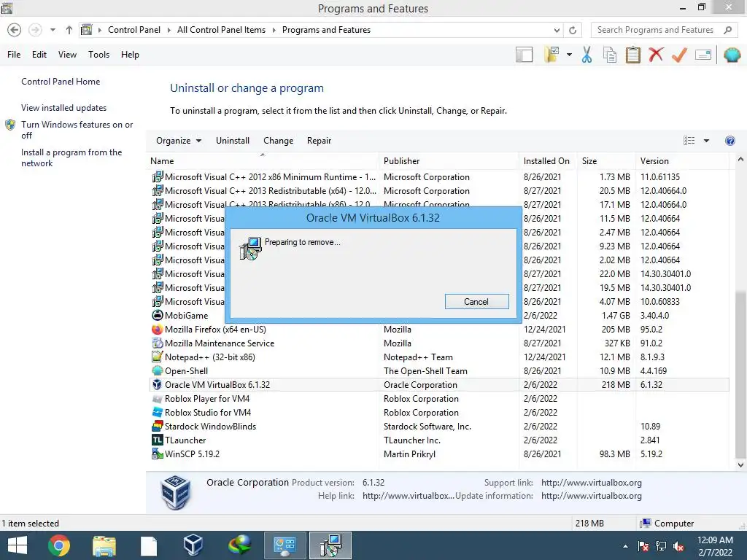The image size is (747, 560).
Task: Open Control Panel Home link
Action: coord(61,82)
